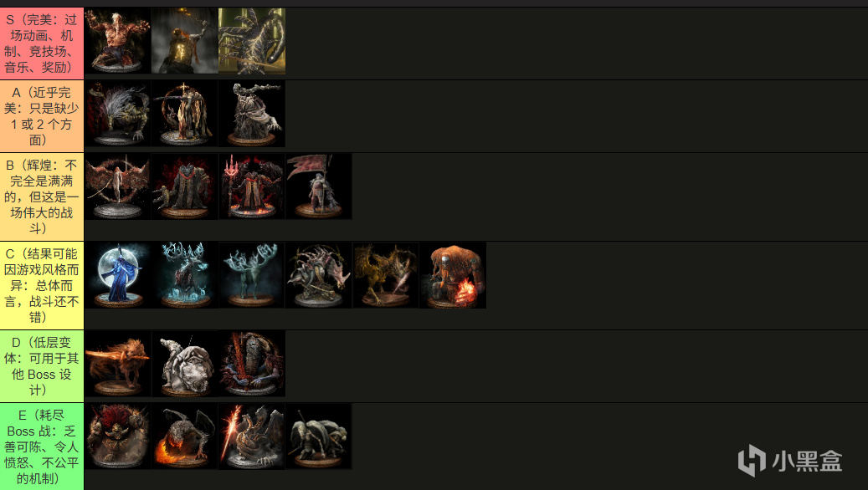Select the orange A tier label
This screenshot has height=490, width=868.
point(42,116)
